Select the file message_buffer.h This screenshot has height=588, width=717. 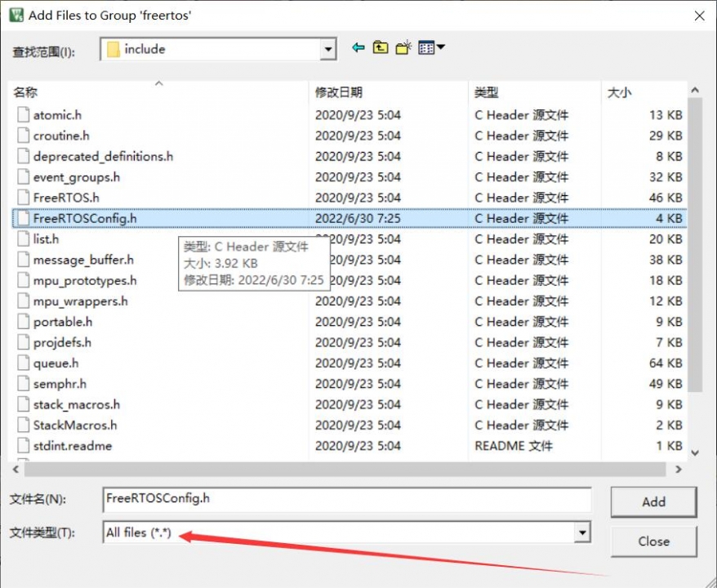click(x=83, y=260)
